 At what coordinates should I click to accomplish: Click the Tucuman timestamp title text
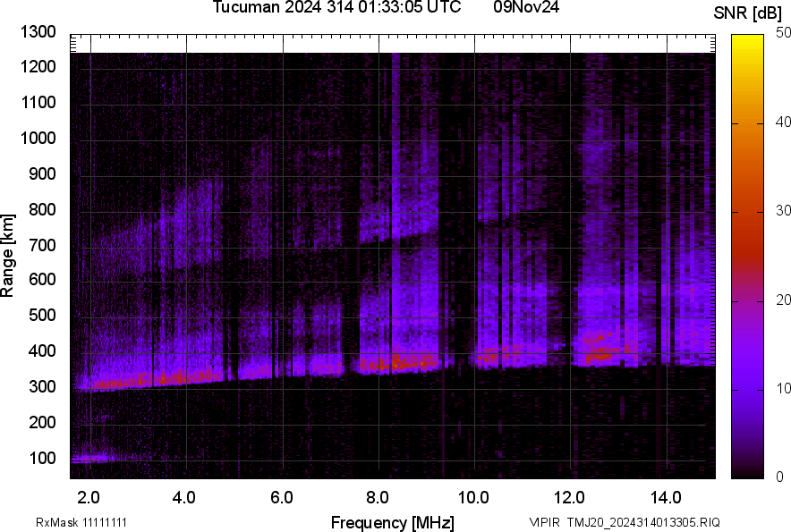click(336, 8)
